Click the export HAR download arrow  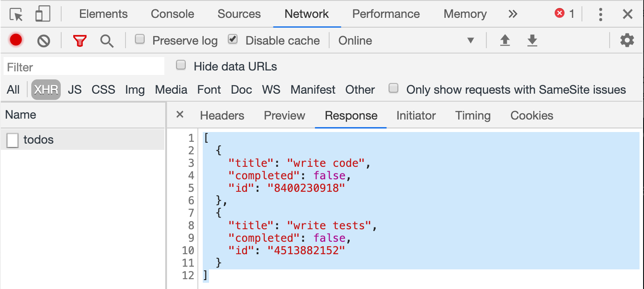(x=532, y=41)
